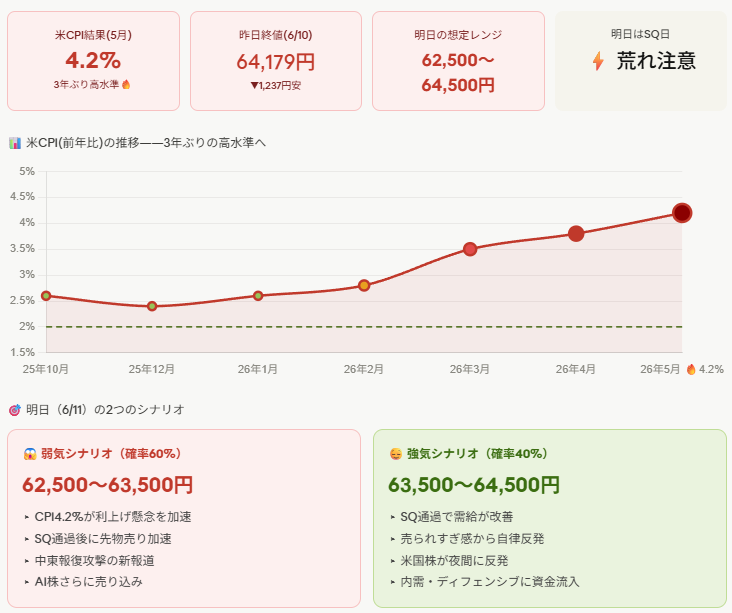Click the 64,179円 closing price

coord(276,62)
